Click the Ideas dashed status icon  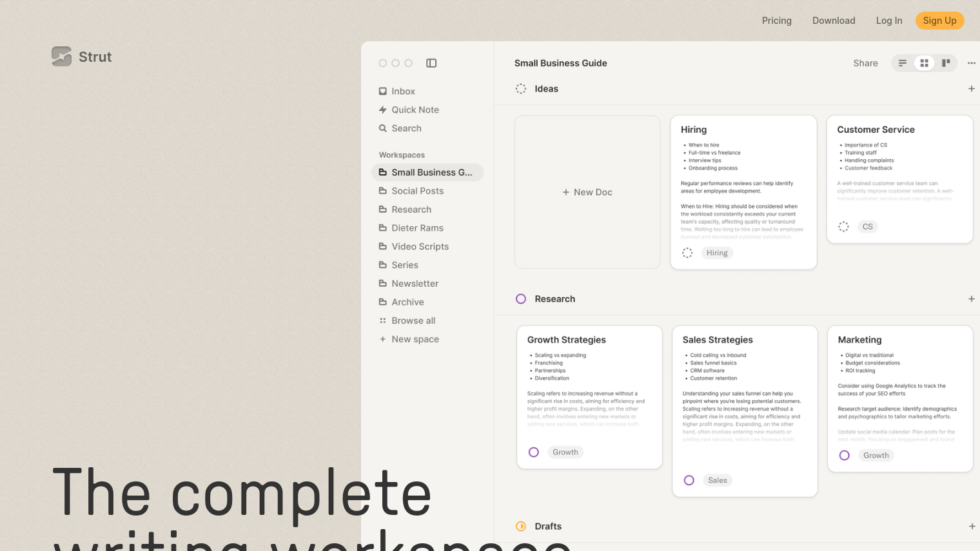pos(521,89)
